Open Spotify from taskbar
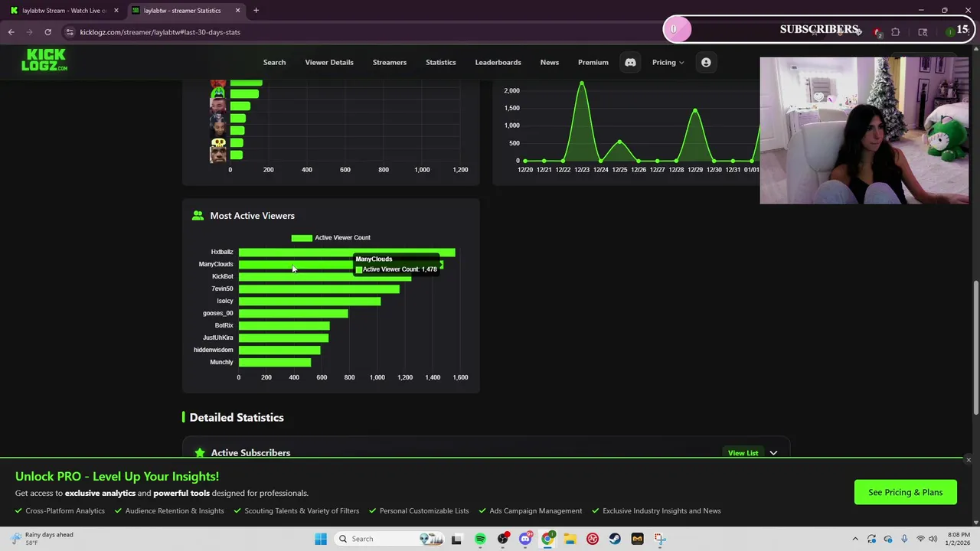This screenshot has height=551, width=980. (480, 539)
